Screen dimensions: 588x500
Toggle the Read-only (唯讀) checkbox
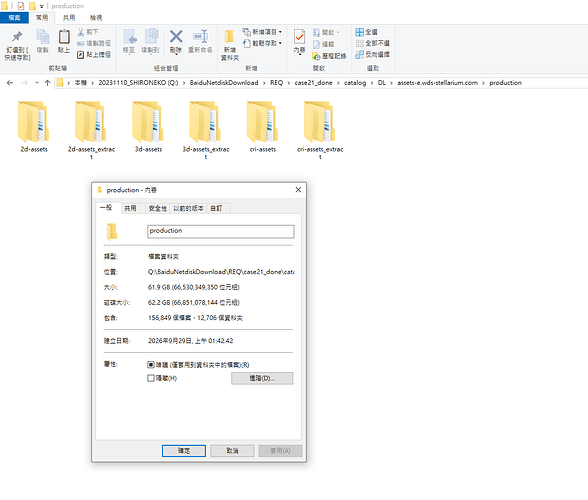click(x=151, y=365)
